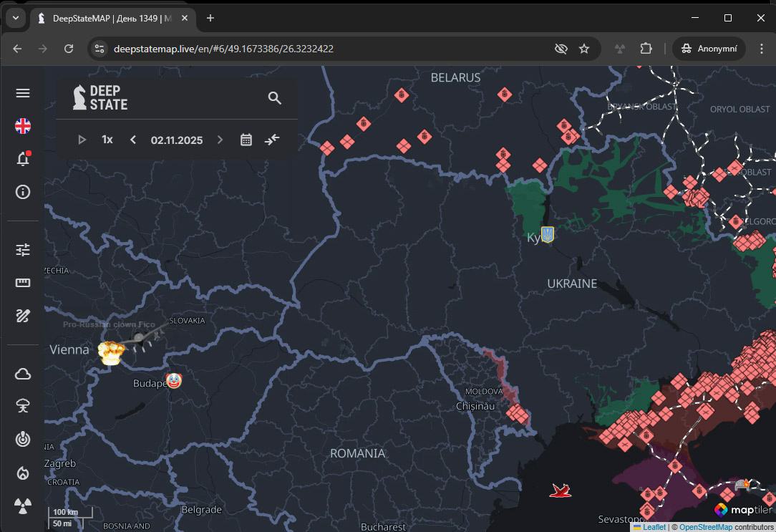
Task: Change the 1x playback speed
Action: pos(107,140)
